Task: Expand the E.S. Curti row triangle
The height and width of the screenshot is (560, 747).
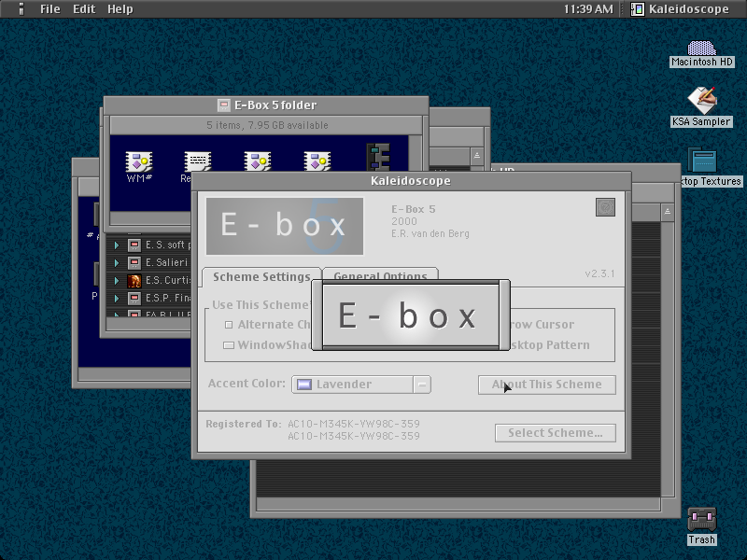Action: [116, 281]
